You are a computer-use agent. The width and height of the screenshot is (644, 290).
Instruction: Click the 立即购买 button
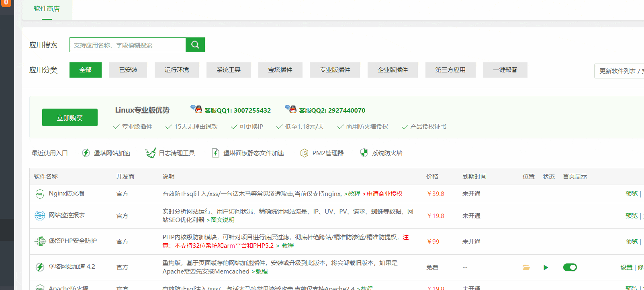tap(70, 117)
